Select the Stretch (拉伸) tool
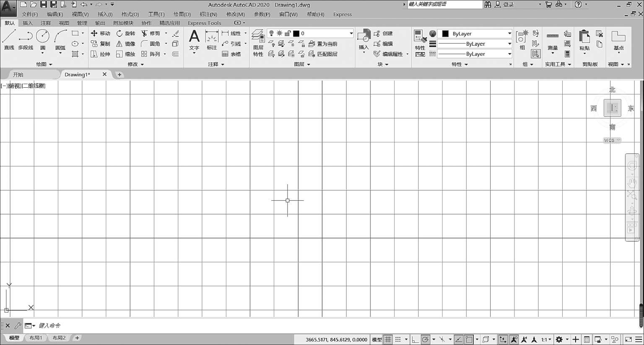The image size is (644, 345). point(101,54)
